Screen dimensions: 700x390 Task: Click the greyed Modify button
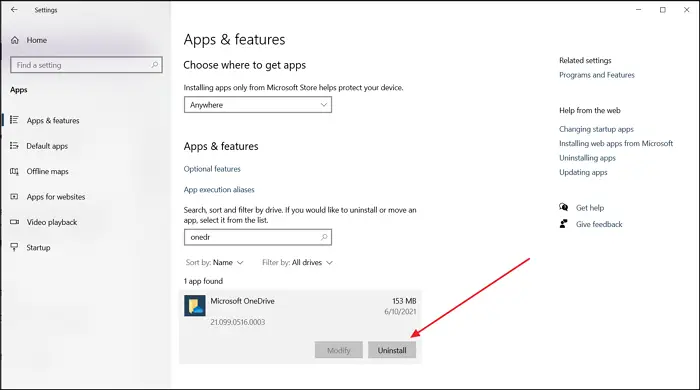(x=338, y=350)
